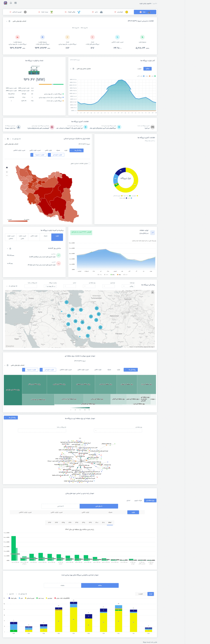Switch to the consumption (مصرف) tab in max/min panel

46,236
